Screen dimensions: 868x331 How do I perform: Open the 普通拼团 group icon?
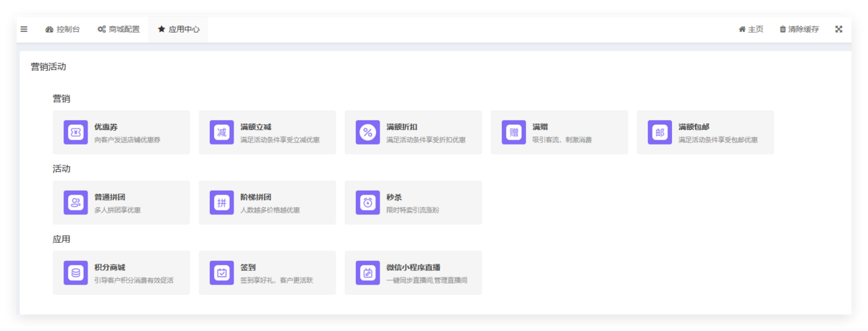click(x=75, y=202)
